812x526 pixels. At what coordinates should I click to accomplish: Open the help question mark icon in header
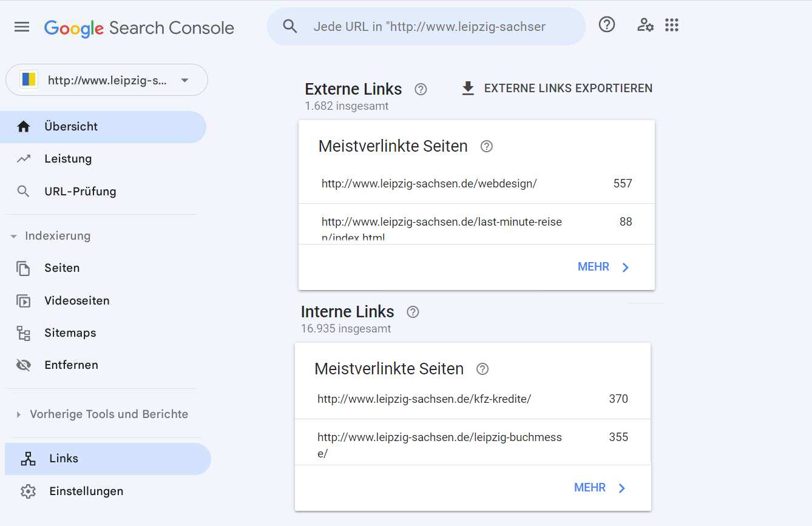point(607,25)
